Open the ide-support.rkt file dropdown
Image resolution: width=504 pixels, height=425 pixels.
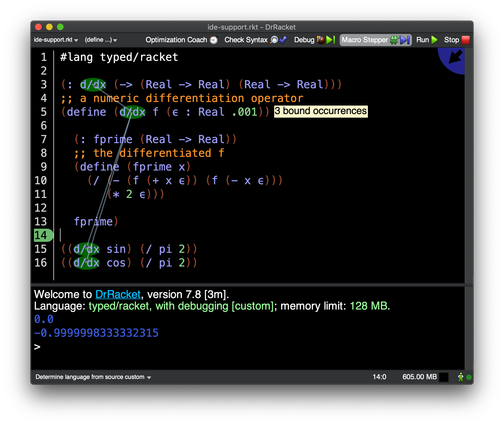tap(56, 40)
